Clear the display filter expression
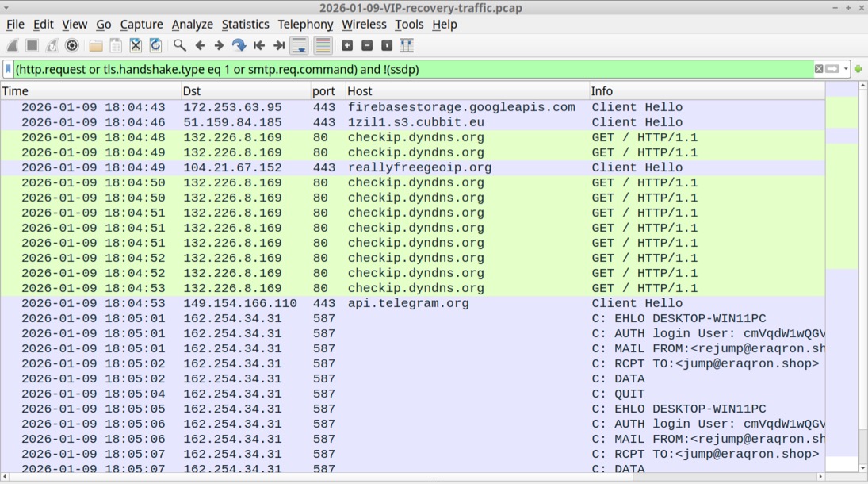The width and height of the screenshot is (868, 484). click(819, 69)
